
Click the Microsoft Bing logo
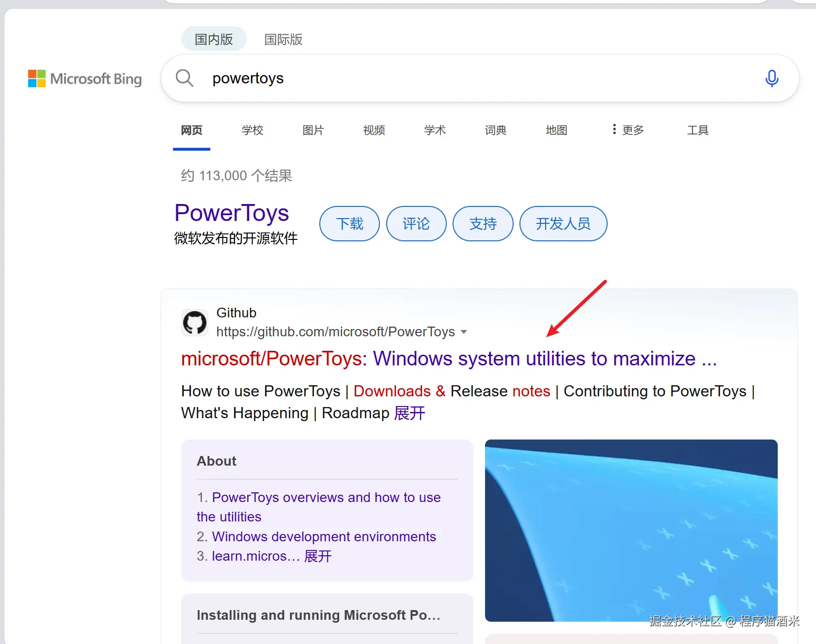pyautogui.click(x=85, y=79)
